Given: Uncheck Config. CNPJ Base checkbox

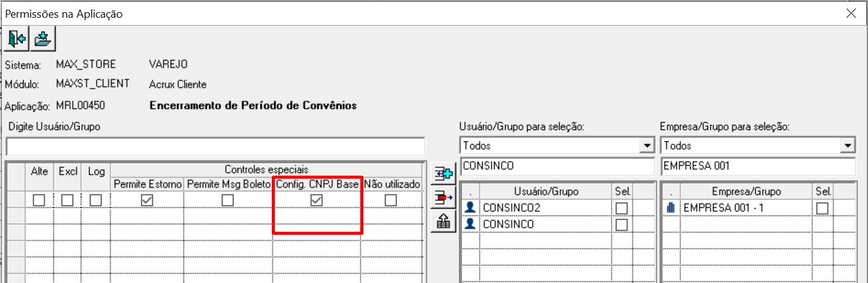Looking at the screenshot, I should click(316, 200).
